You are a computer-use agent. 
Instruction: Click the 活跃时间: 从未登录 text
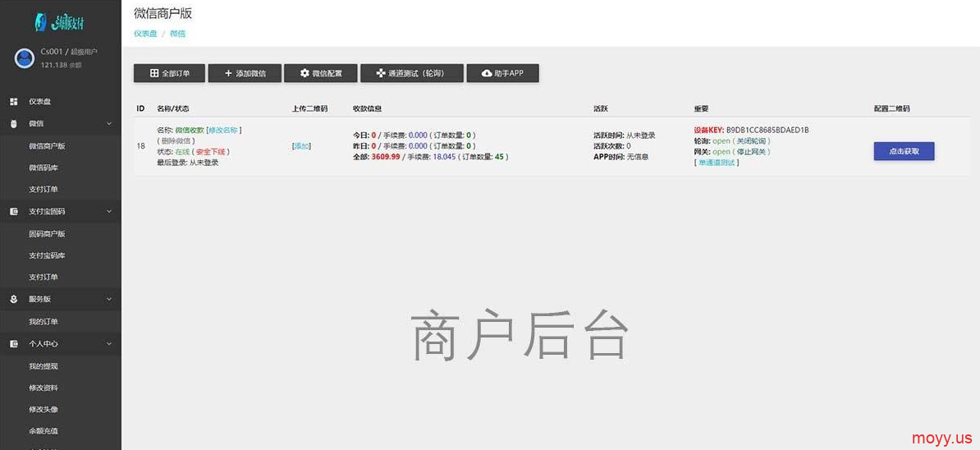point(625,135)
